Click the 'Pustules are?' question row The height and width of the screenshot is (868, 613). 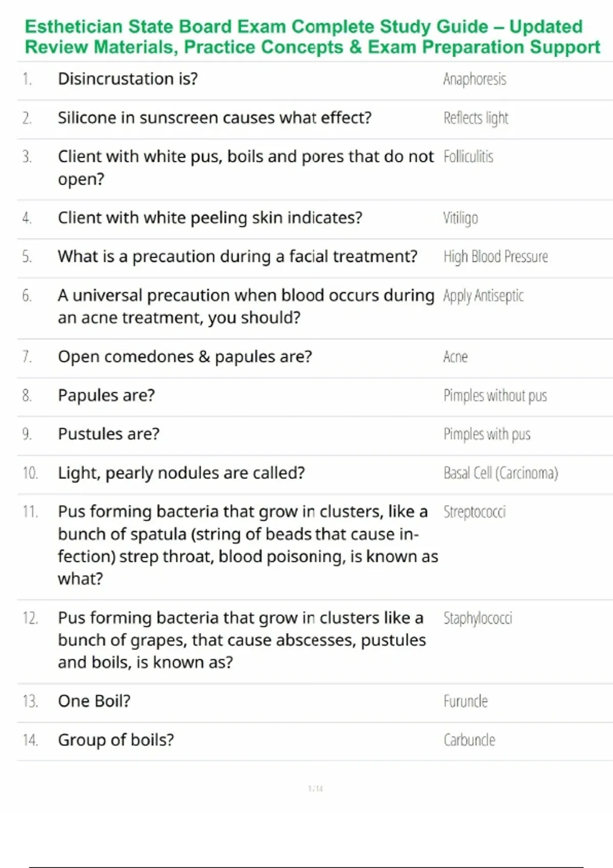tap(109, 434)
